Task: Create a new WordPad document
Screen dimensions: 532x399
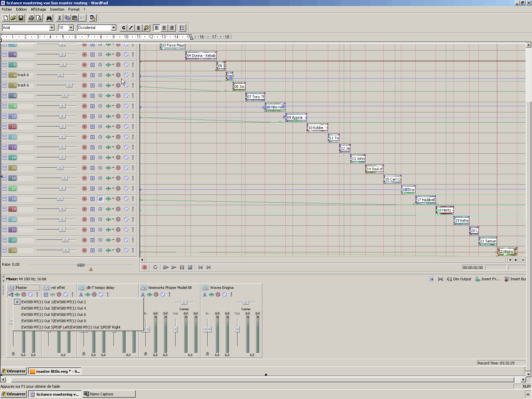Action: point(6,18)
